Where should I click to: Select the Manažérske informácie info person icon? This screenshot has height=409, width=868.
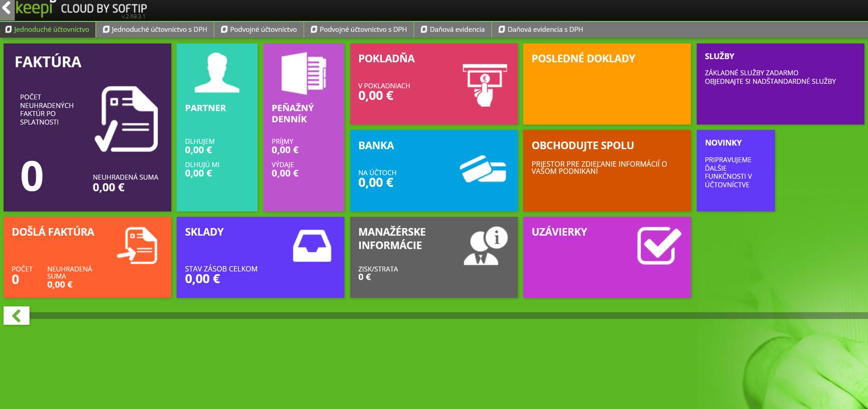485,246
